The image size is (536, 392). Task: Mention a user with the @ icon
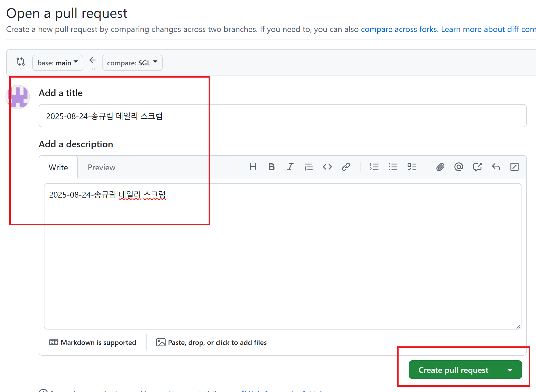coord(459,167)
